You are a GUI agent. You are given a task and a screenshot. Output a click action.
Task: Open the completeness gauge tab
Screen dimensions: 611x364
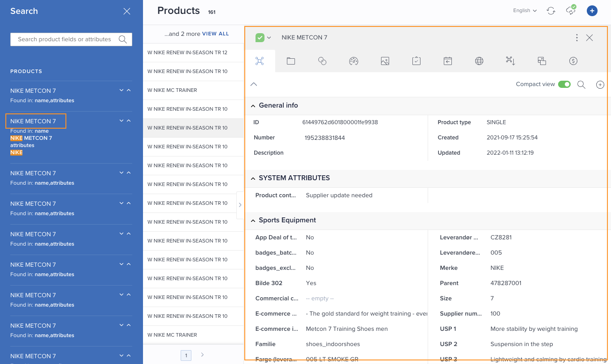354,61
